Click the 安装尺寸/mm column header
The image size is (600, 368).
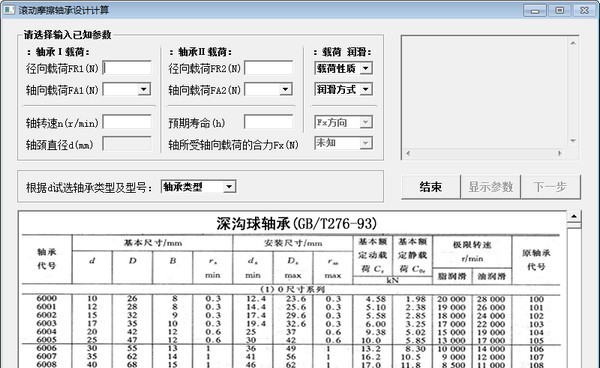pyautogui.click(x=293, y=243)
